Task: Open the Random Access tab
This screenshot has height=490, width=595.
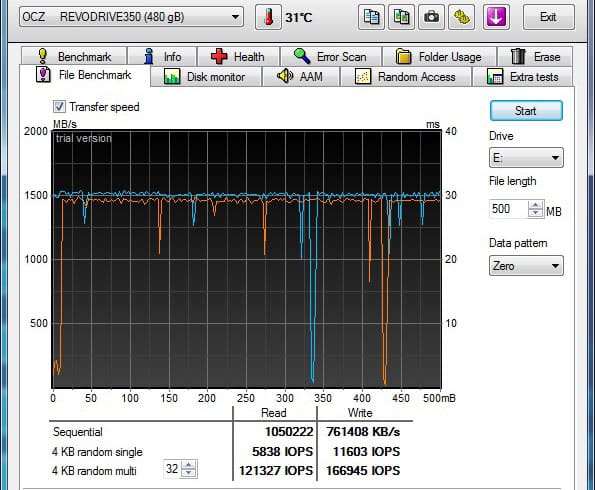Action: pos(406,77)
